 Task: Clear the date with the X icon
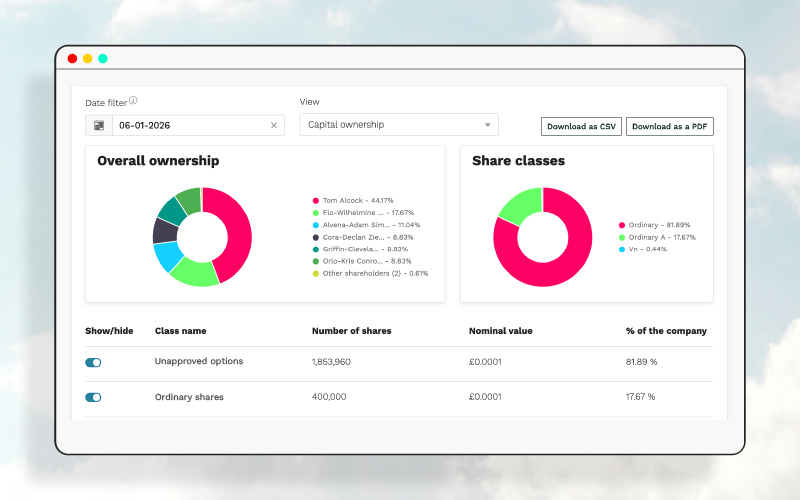click(274, 125)
